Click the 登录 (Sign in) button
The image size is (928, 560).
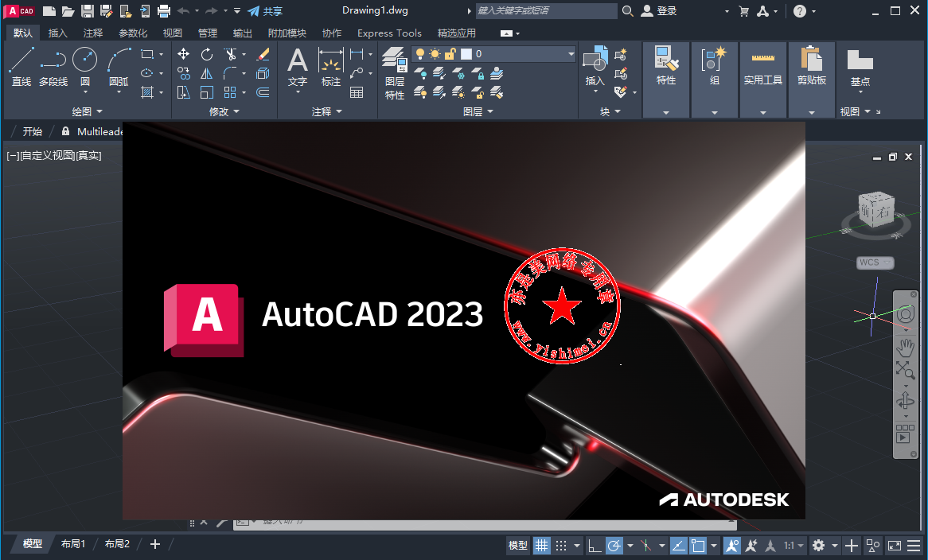point(659,10)
